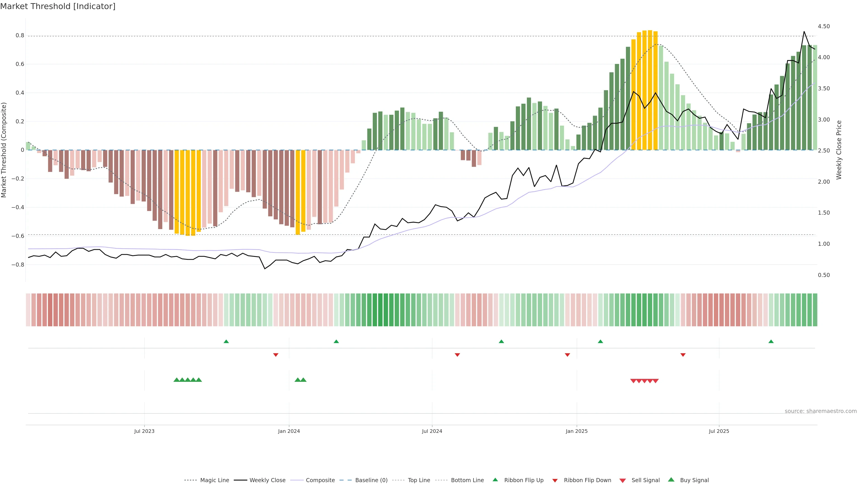Click the rightmost ribbon flip up marker
Screen dimensions: 868x488
pos(771,342)
